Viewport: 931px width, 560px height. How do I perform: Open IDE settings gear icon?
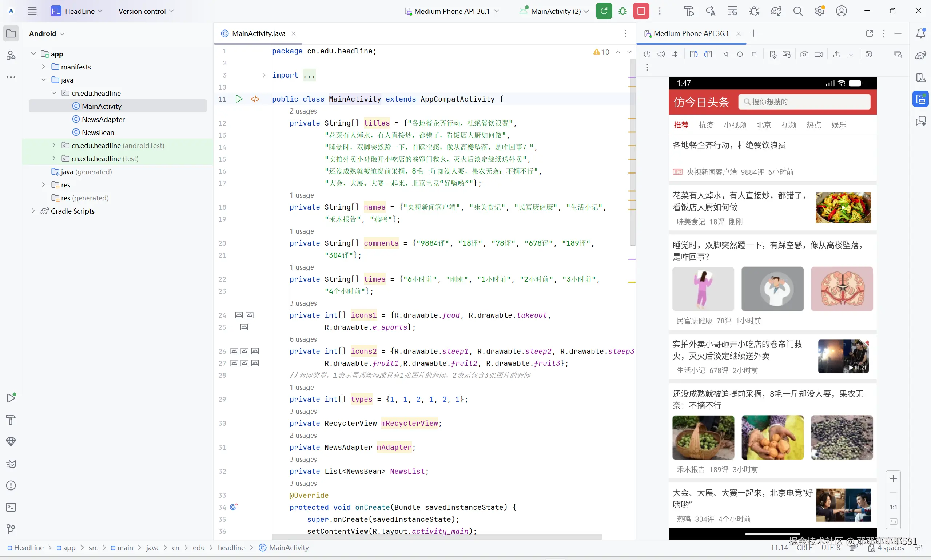tap(819, 11)
